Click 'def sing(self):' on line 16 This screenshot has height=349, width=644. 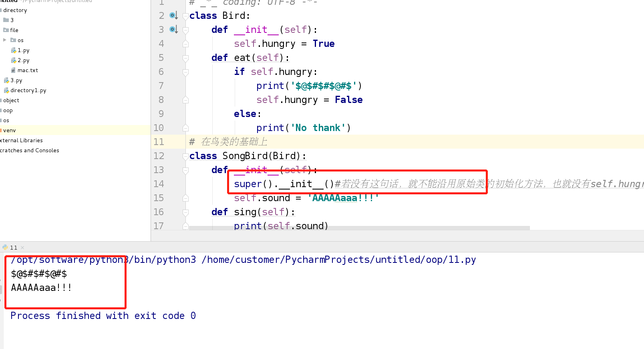pyautogui.click(x=253, y=212)
